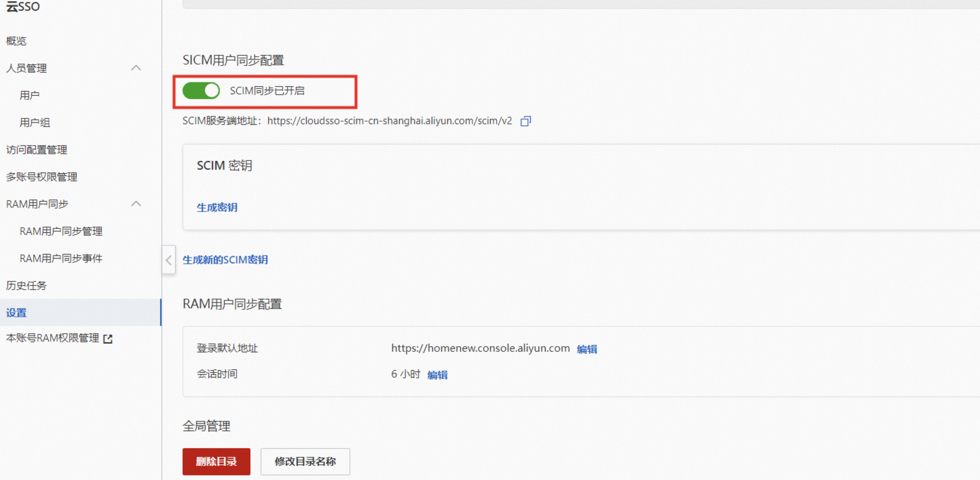980x480 pixels.
Task: Copy the SCIM server address
Action: pos(525,121)
